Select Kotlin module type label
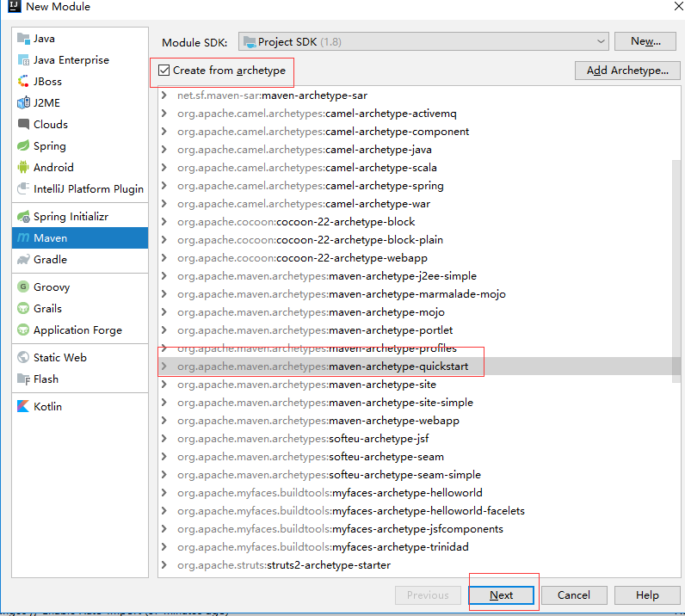685x616 pixels. tap(47, 406)
